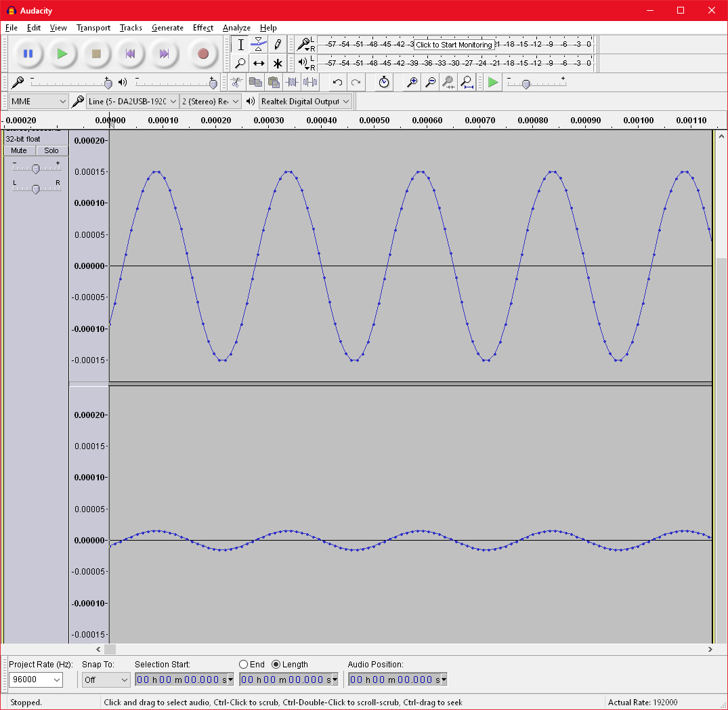Skip to start of the project
The height and width of the screenshot is (710, 728).
point(131,54)
